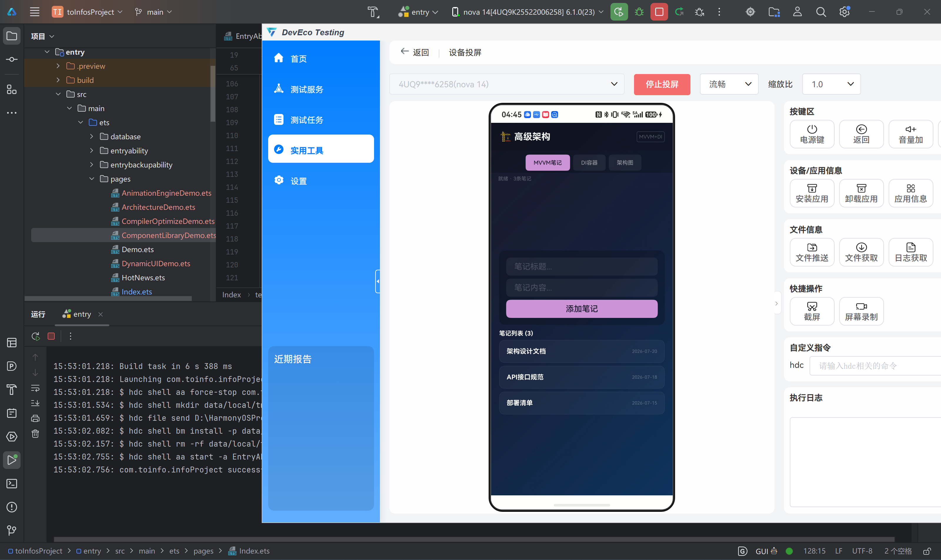Click the Index.ets breadcrumb in status bar

tap(249, 551)
